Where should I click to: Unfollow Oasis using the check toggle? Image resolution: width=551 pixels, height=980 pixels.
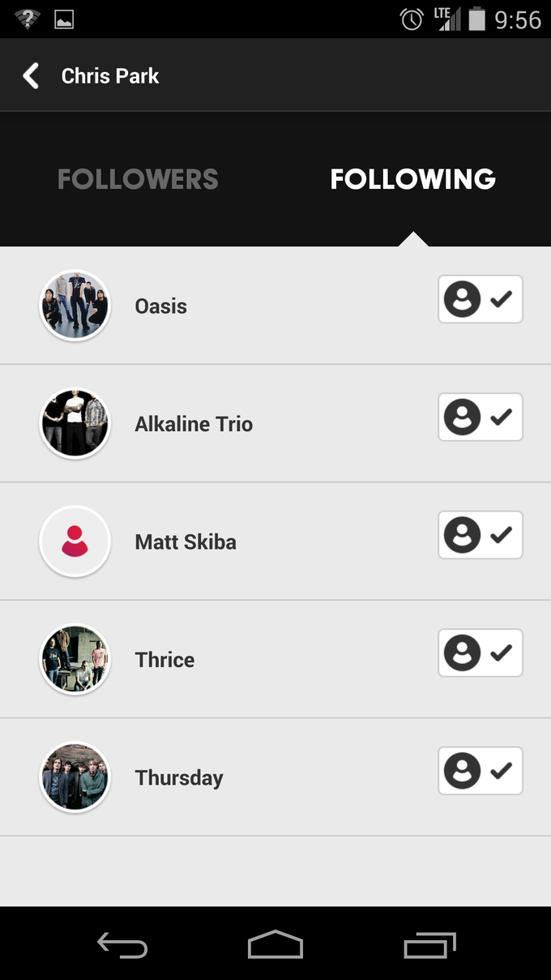(480, 299)
